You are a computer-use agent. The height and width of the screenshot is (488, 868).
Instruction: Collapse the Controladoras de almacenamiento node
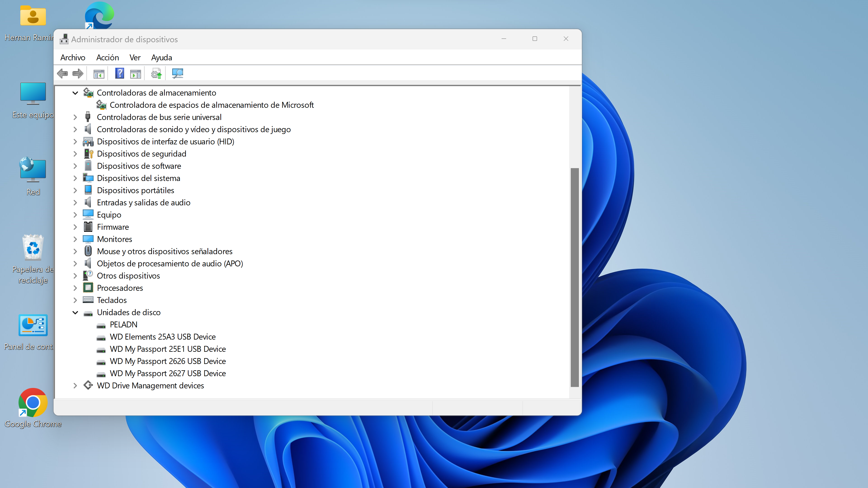point(75,93)
